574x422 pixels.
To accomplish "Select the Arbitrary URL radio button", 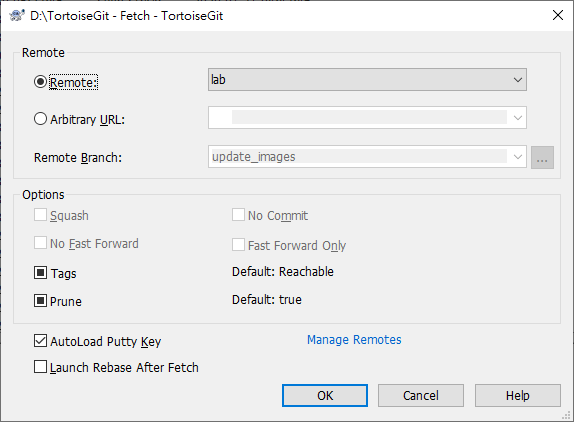I will [40, 119].
